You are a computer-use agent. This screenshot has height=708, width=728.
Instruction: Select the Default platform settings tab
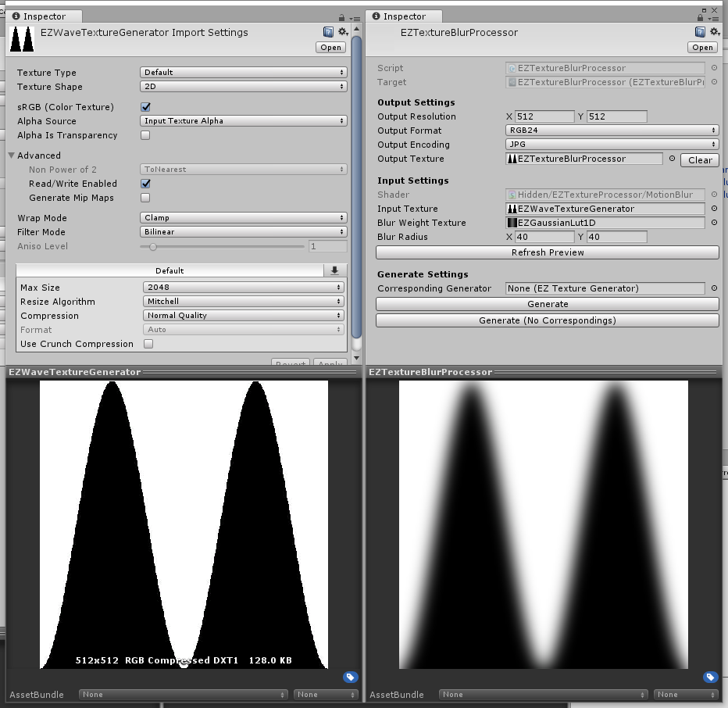(170, 270)
